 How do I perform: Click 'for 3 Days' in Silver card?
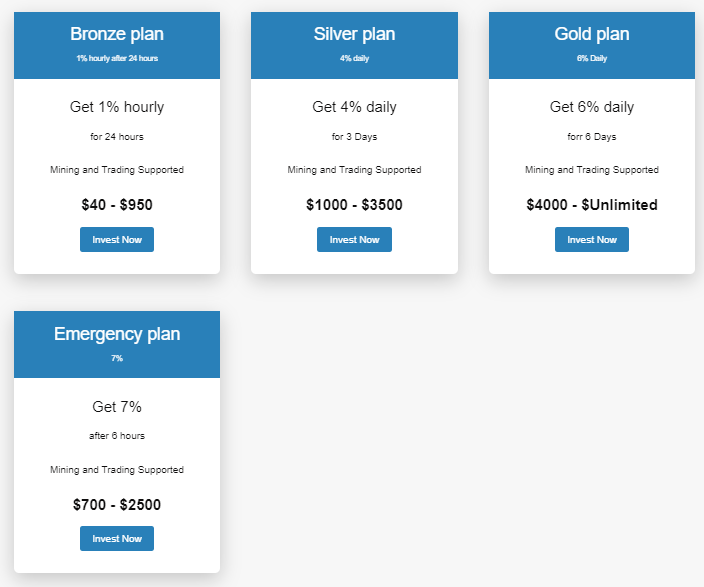[354, 137]
